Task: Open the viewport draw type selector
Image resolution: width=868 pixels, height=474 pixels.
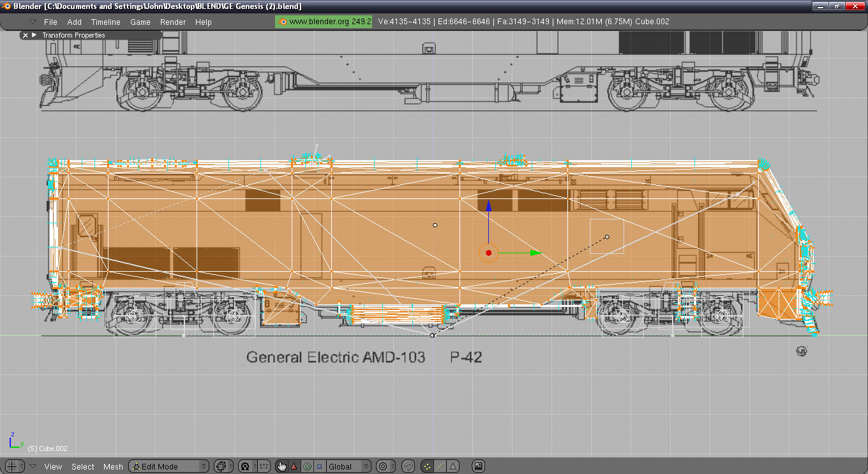Action: [223, 466]
